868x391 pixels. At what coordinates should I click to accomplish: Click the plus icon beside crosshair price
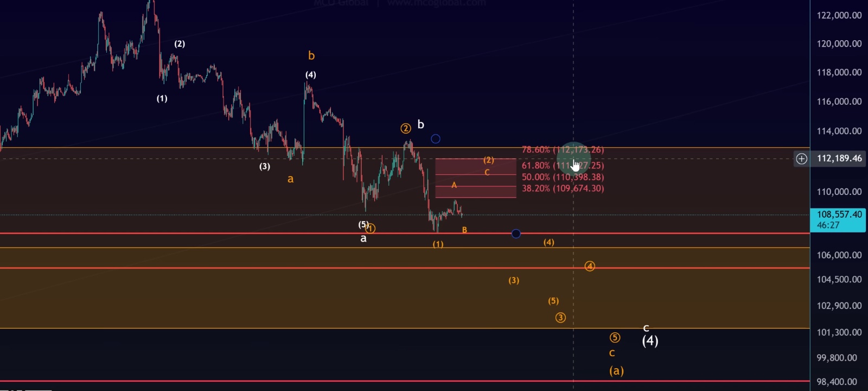pos(801,159)
